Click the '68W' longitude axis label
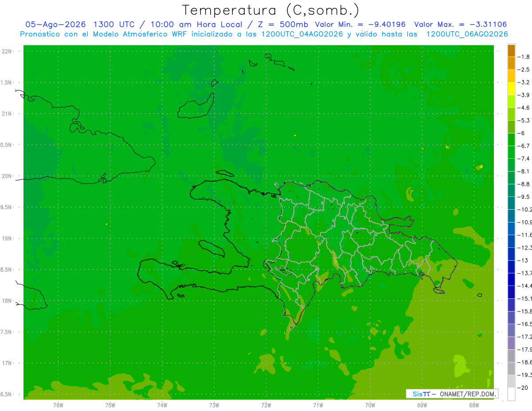The image size is (532, 411). pos(474,405)
